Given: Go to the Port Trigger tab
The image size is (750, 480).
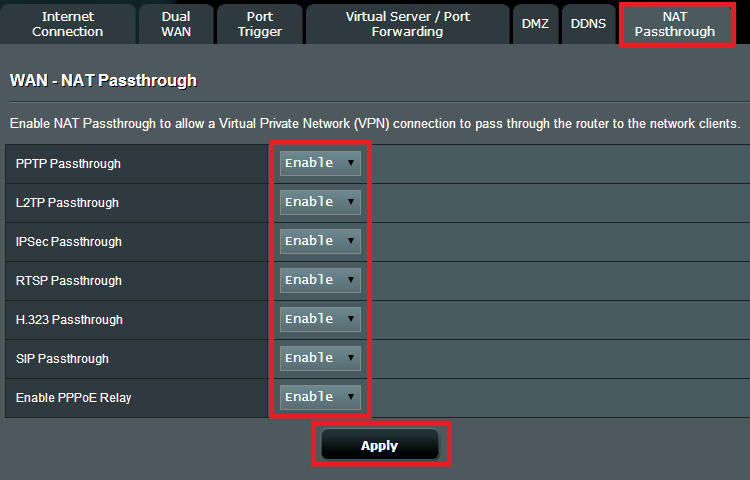Looking at the screenshot, I should 259,24.
